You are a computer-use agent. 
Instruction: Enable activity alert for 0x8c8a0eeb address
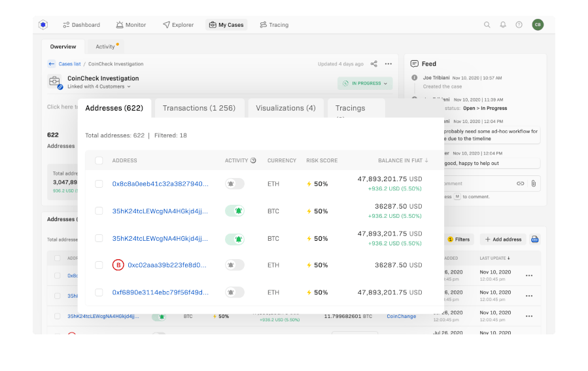[x=234, y=184]
